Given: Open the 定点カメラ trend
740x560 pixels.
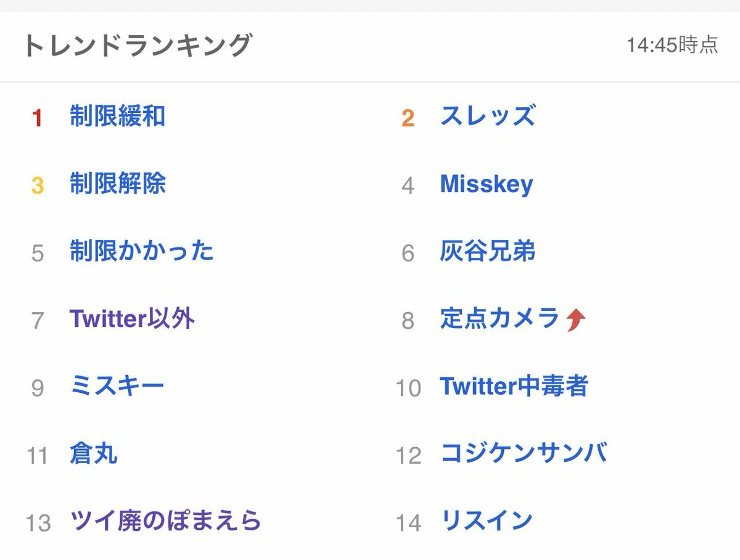Looking at the screenshot, I should 499,318.
